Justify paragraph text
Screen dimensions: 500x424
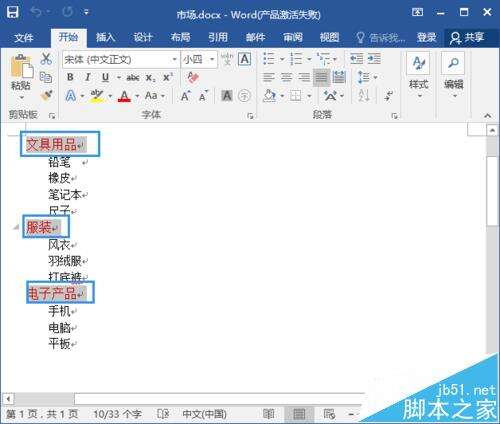(321, 77)
